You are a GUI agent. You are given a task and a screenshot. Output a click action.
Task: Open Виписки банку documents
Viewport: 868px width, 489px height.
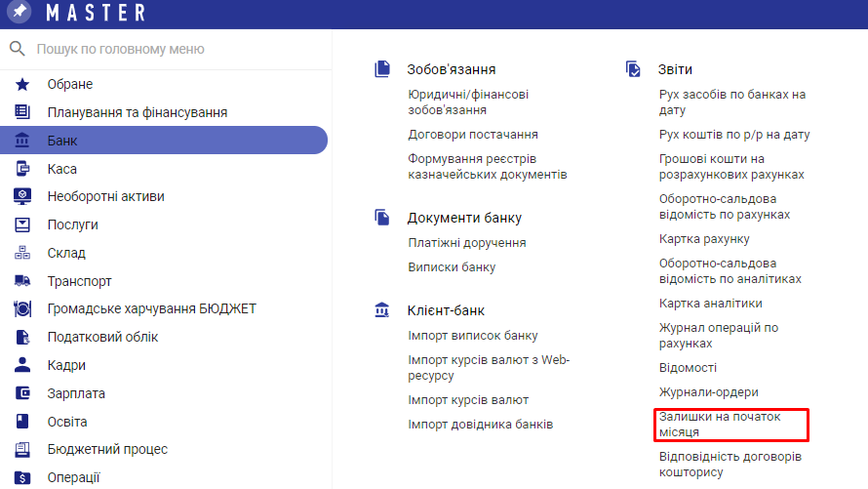tap(452, 266)
